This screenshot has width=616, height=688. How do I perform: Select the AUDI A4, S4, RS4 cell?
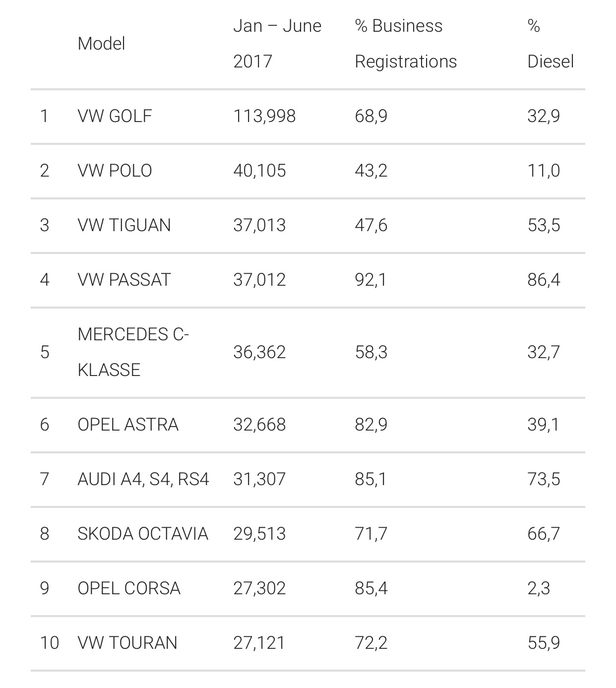pos(143,479)
